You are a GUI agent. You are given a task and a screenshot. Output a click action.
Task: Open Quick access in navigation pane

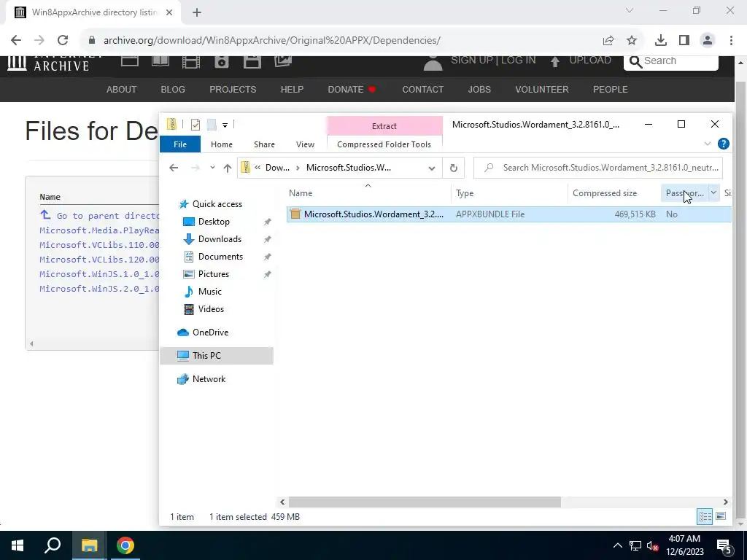tap(217, 204)
